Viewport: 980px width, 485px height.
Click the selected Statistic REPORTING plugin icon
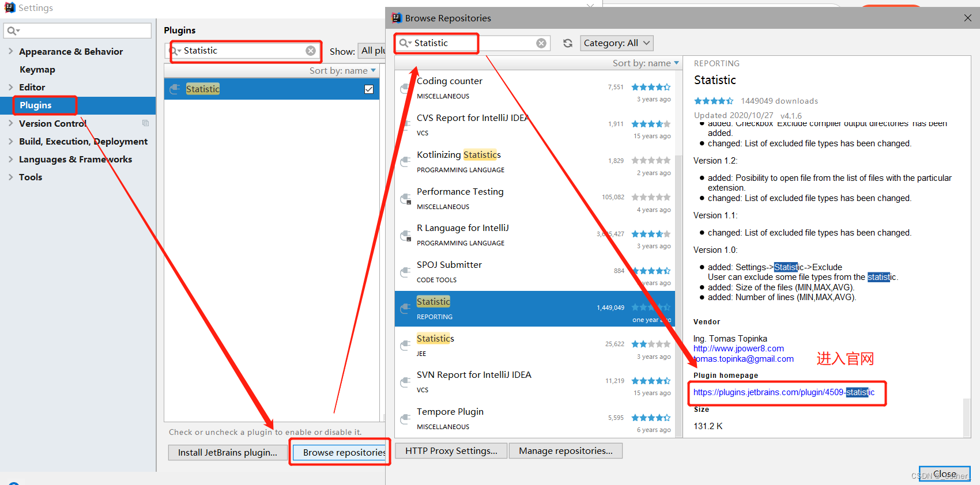405,309
